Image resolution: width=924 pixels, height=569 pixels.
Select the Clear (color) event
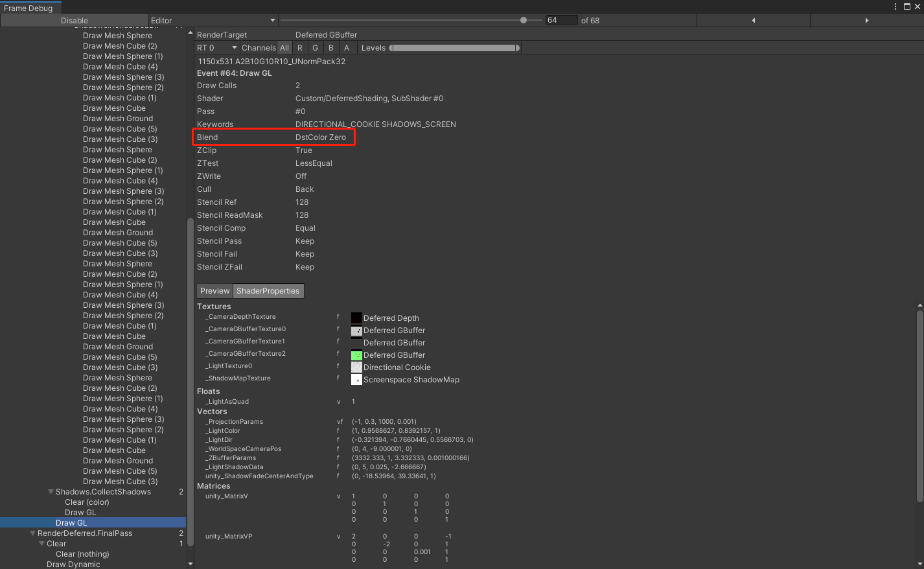(87, 502)
